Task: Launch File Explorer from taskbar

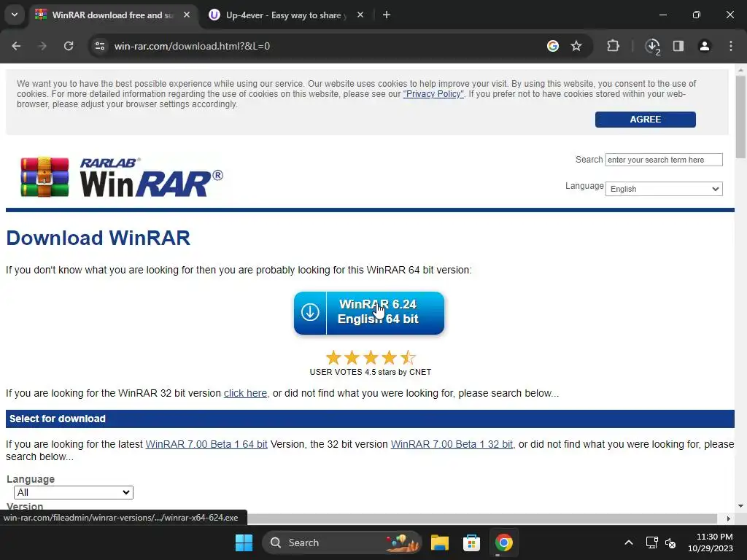Action: [440, 542]
